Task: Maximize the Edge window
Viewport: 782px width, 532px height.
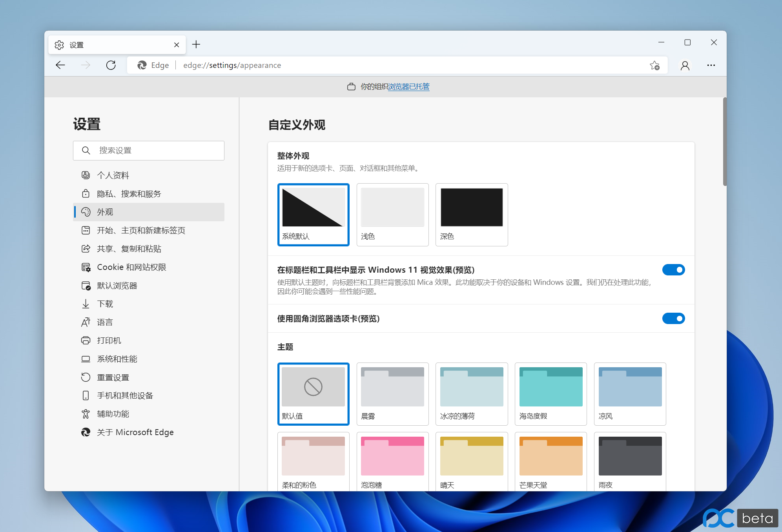Action: [687, 42]
